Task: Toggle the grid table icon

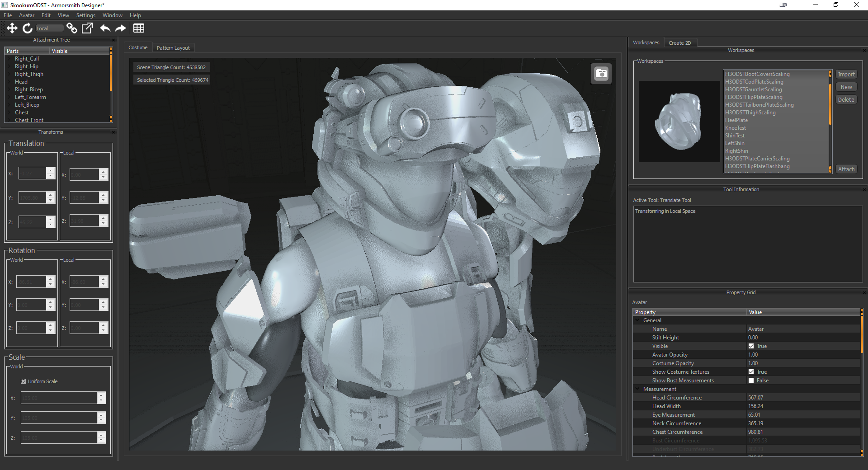Action: (x=139, y=28)
